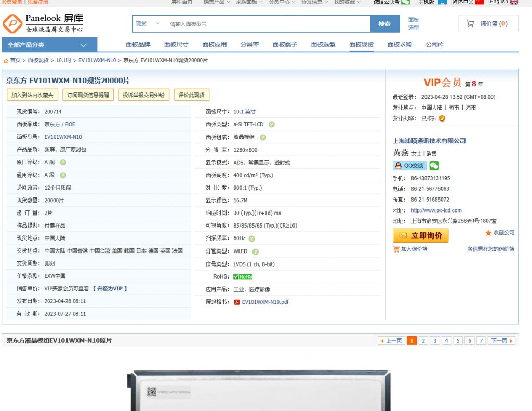The width and height of the screenshot is (532, 411).
Task: Click help icon beside 通用等级 A 级
Action: (63, 175)
